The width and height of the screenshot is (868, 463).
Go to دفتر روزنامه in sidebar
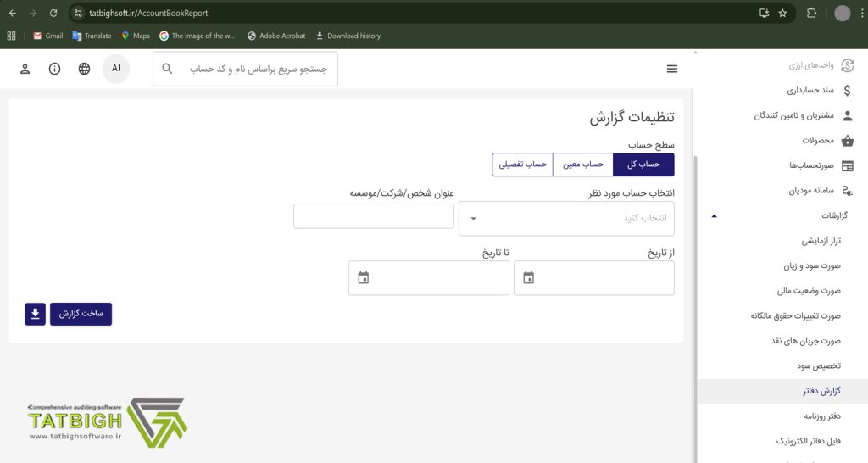[821, 416]
